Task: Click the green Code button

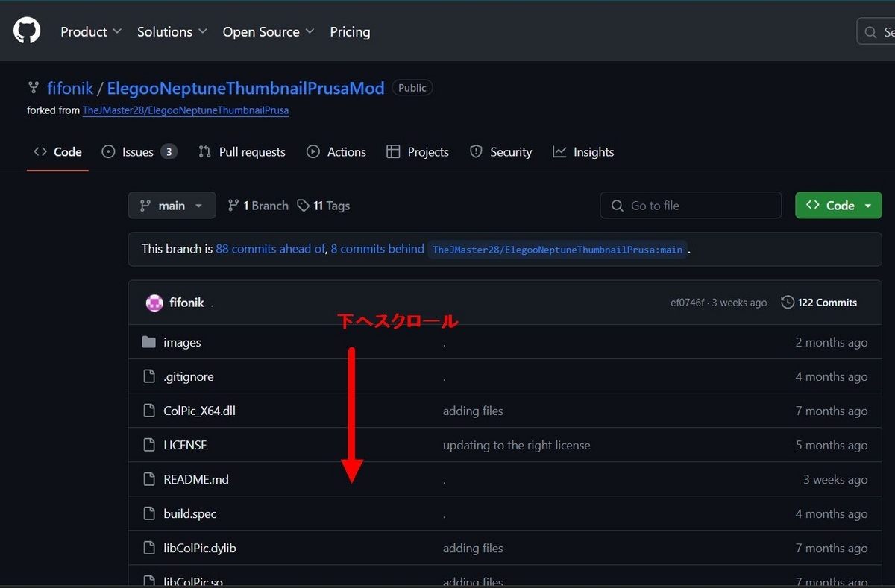Action: click(838, 206)
